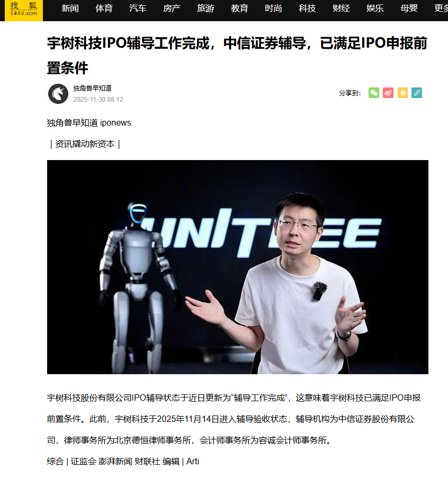Click the Unitree robot article image
Screen dimensions: 448x477
238,267
